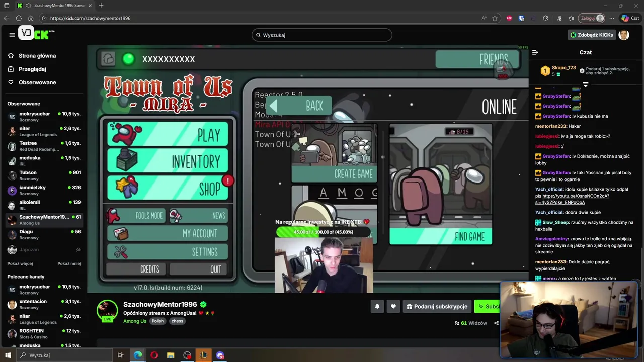Click the Zdobądź KICKs button
Screen dimensions: 644x362
pyautogui.click(x=592, y=35)
